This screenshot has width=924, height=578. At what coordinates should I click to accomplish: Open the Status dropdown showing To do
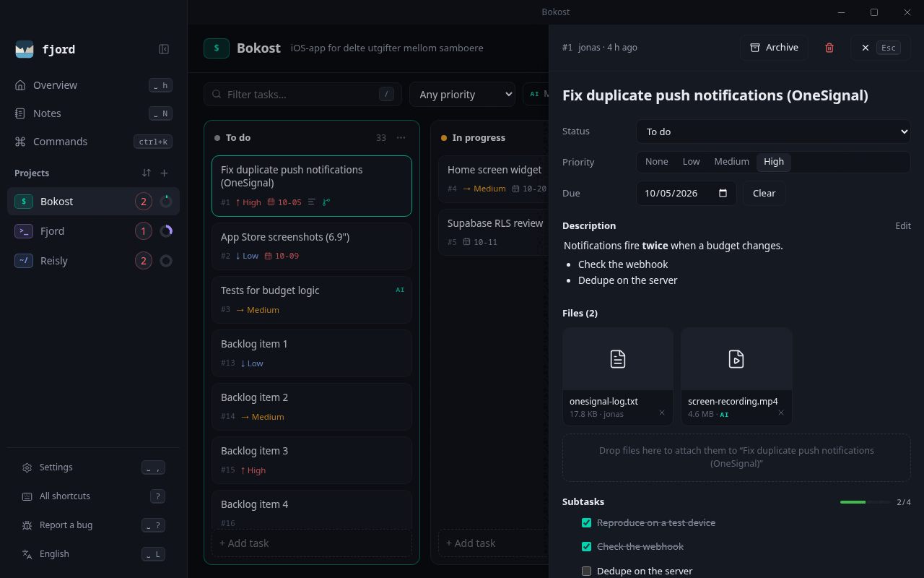(x=773, y=131)
